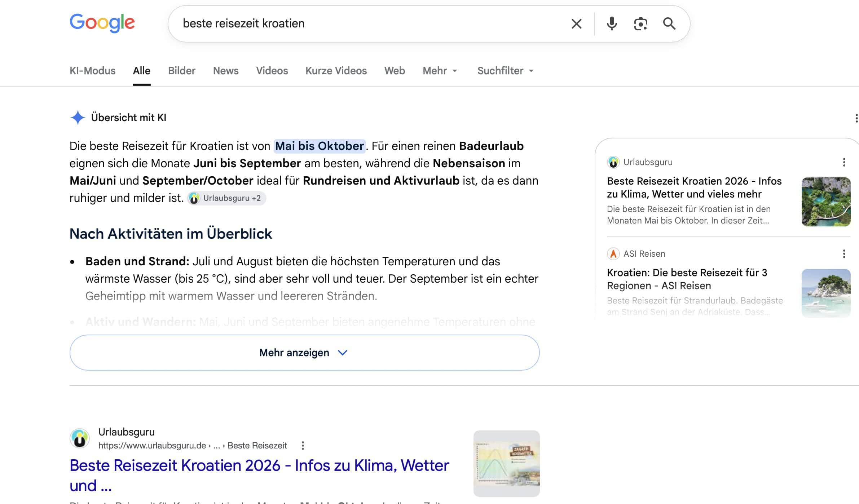Click the urlaubsguru.de breadcrumb URL

pyautogui.click(x=193, y=446)
